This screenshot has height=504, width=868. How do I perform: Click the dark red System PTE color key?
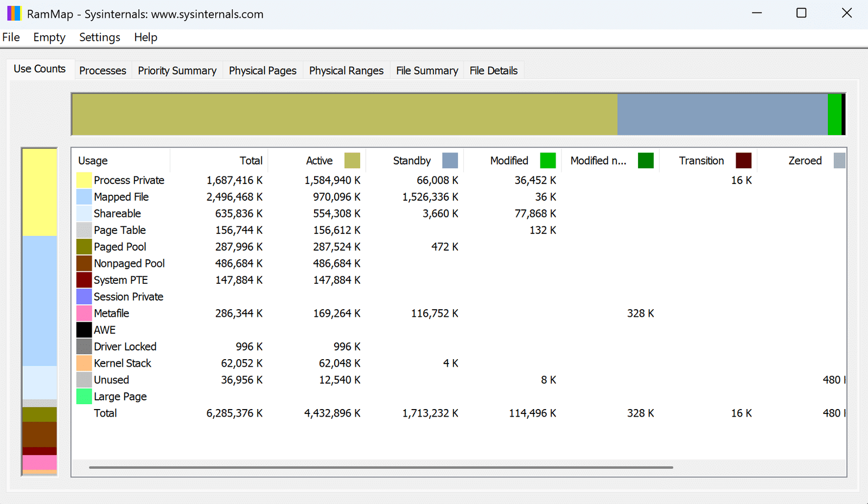coord(84,279)
